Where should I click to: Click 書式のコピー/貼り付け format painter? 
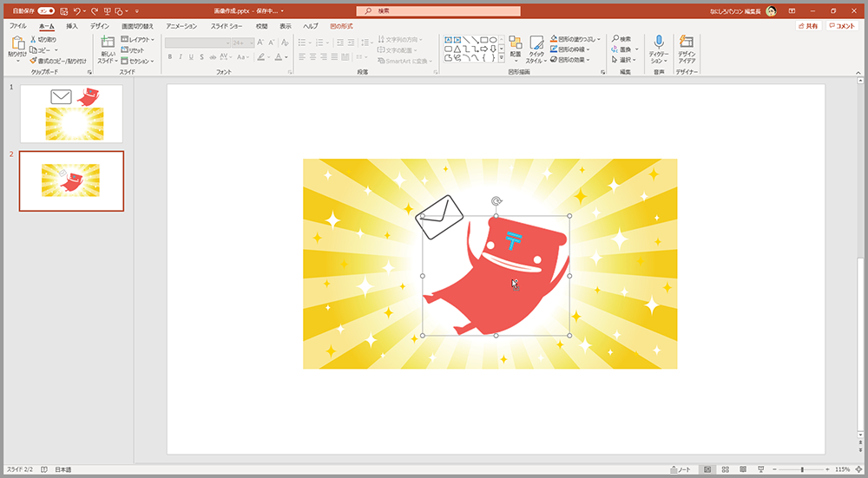click(x=58, y=61)
